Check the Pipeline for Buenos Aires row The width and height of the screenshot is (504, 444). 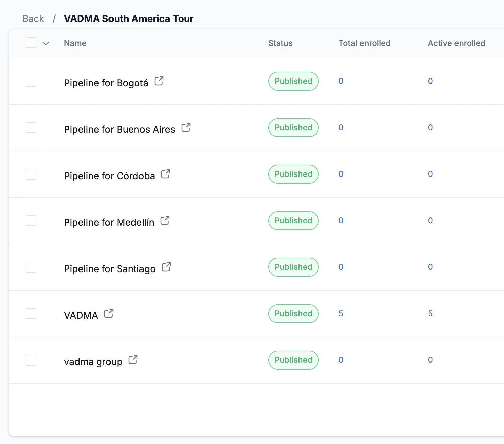[x=31, y=128]
